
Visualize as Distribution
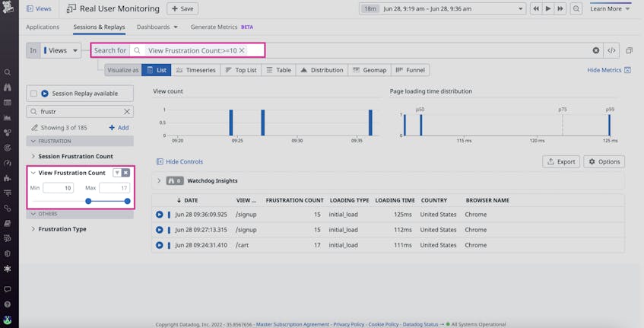click(x=322, y=70)
